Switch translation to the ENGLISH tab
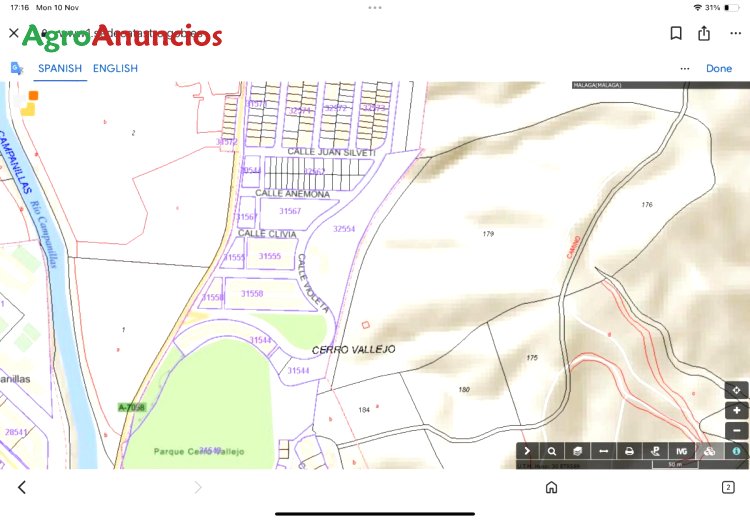The width and height of the screenshot is (750, 520). click(115, 68)
